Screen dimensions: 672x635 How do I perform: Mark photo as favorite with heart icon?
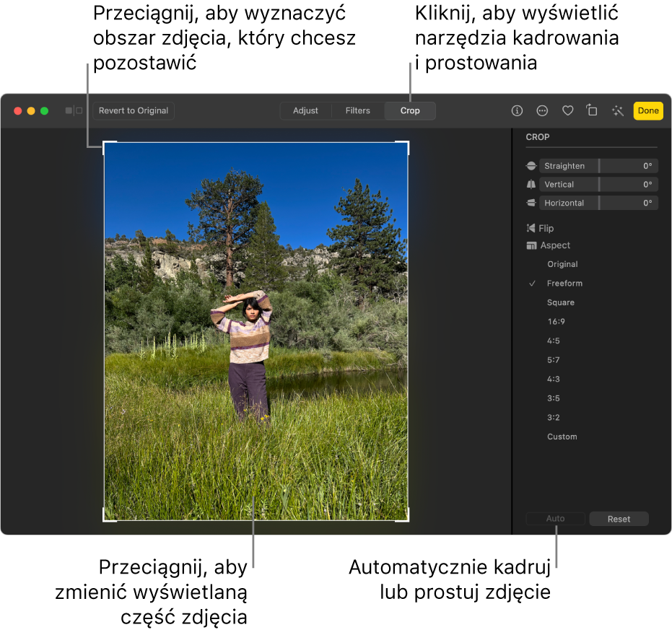(x=567, y=110)
